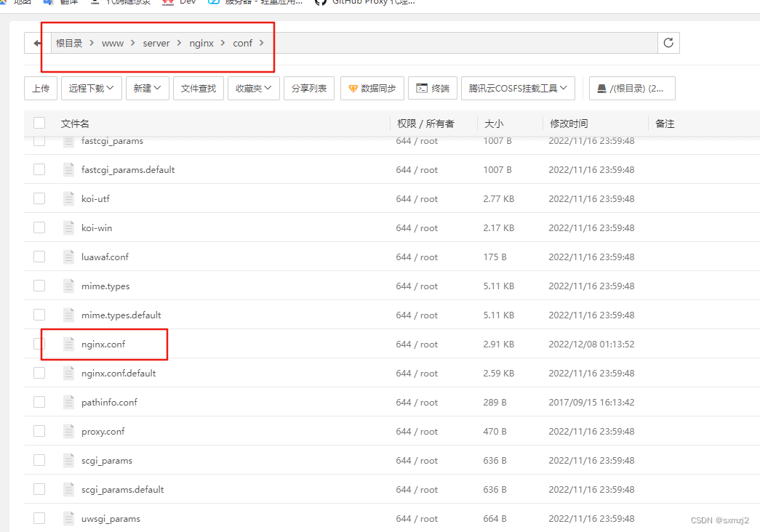The height and width of the screenshot is (532, 760).
Task: Click the terminal icon on 终端 button
Action: pos(422,88)
